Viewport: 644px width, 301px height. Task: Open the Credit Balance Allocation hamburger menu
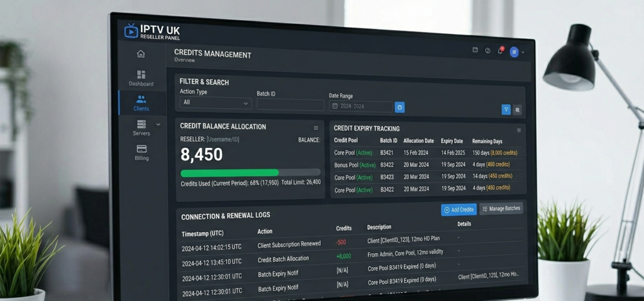(316, 128)
